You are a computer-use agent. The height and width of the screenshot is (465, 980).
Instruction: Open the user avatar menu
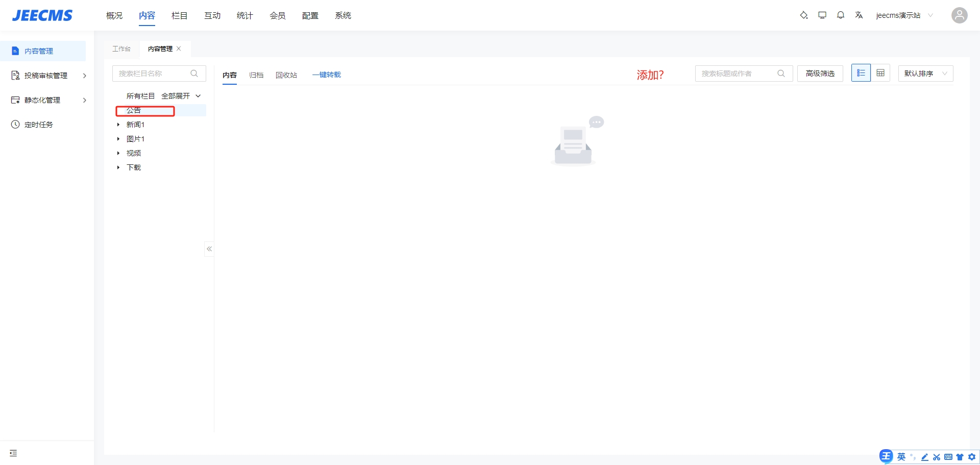pyautogui.click(x=960, y=15)
